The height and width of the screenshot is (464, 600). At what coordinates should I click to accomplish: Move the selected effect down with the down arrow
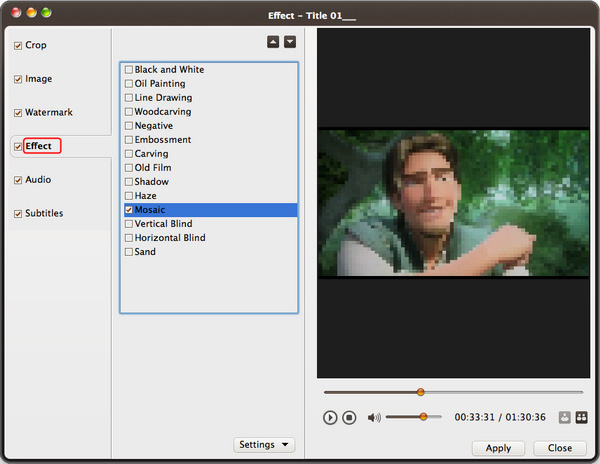click(x=290, y=42)
